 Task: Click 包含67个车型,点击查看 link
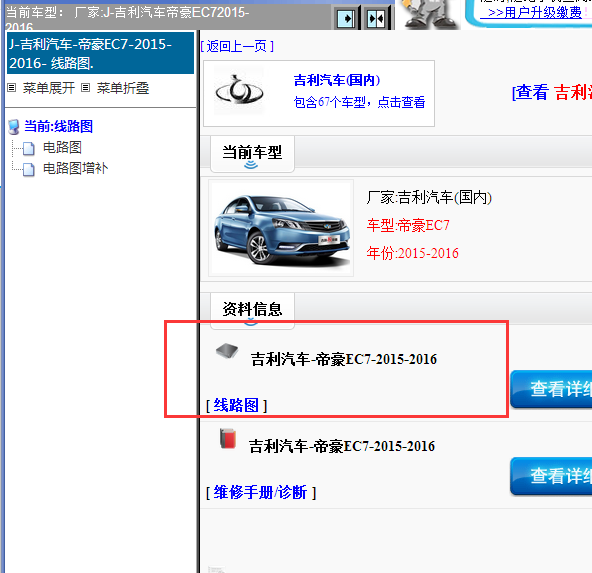[x=359, y=102]
